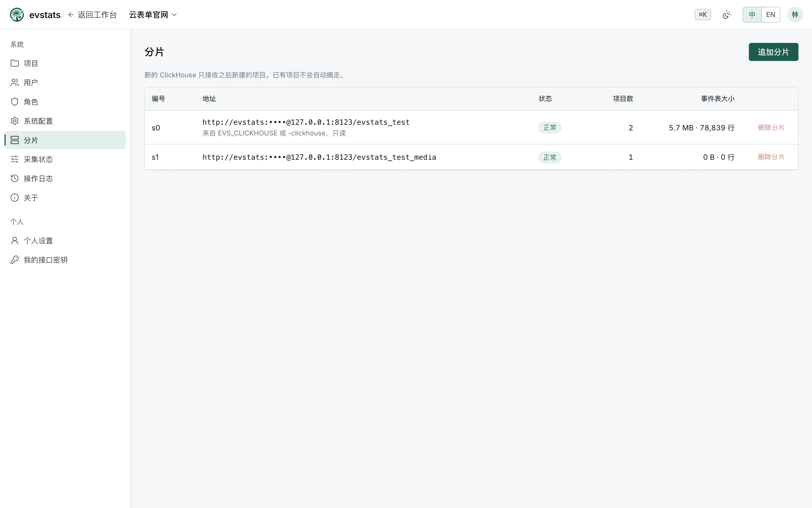Image resolution: width=812 pixels, height=508 pixels.
Task: Click the 用户 users icon in sidebar
Action: coord(14,82)
